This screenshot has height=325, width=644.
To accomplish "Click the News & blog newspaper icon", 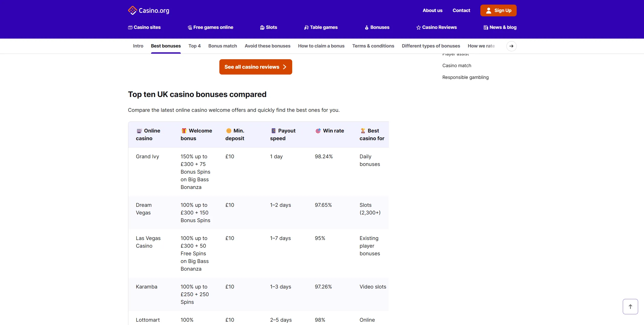I will [x=486, y=28].
